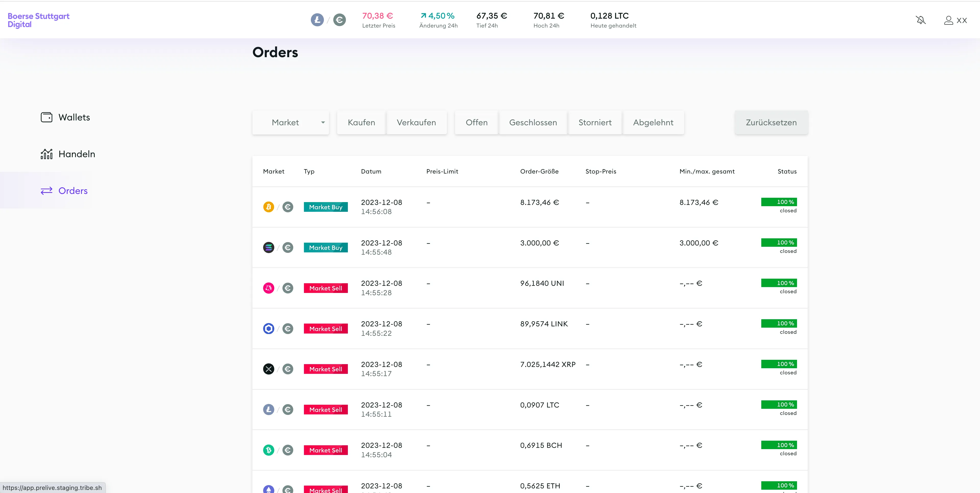Toggle the Verkaufen filter
The width and height of the screenshot is (980, 493).
[416, 122]
